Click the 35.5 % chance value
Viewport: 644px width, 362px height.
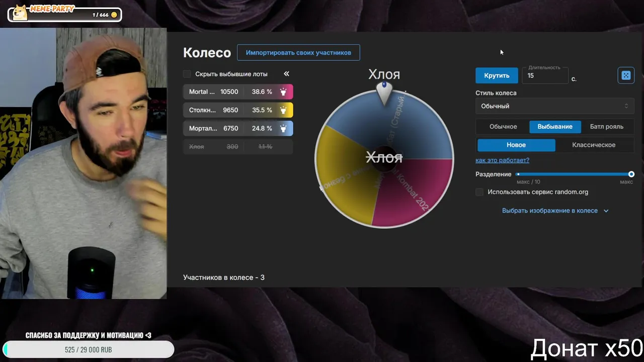[262, 110]
